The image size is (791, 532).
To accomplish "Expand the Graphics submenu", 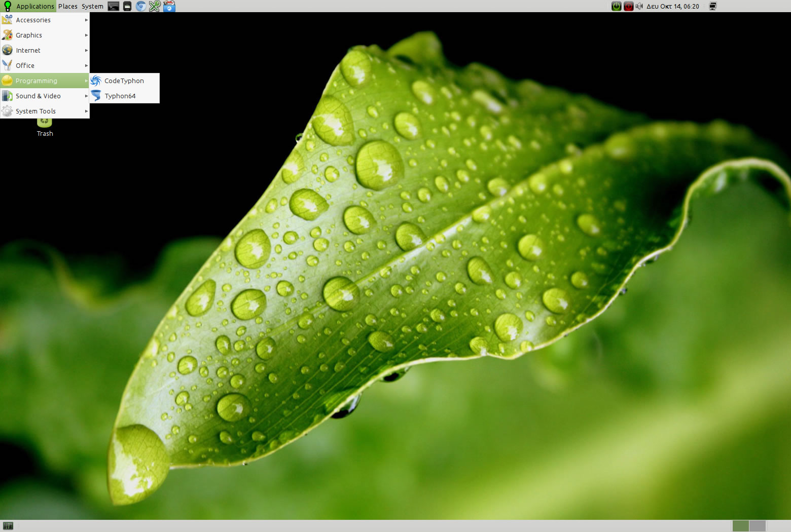I will click(x=45, y=35).
